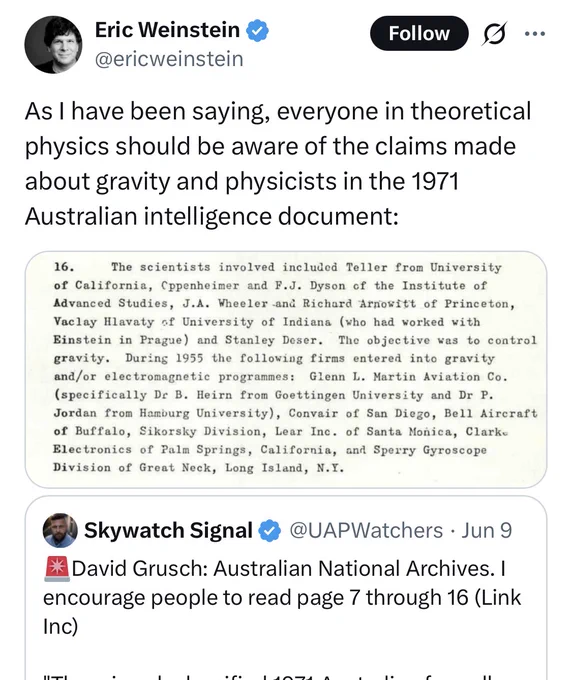
Task: Click the red siren emoji in quoted post
Action: pos(57,569)
